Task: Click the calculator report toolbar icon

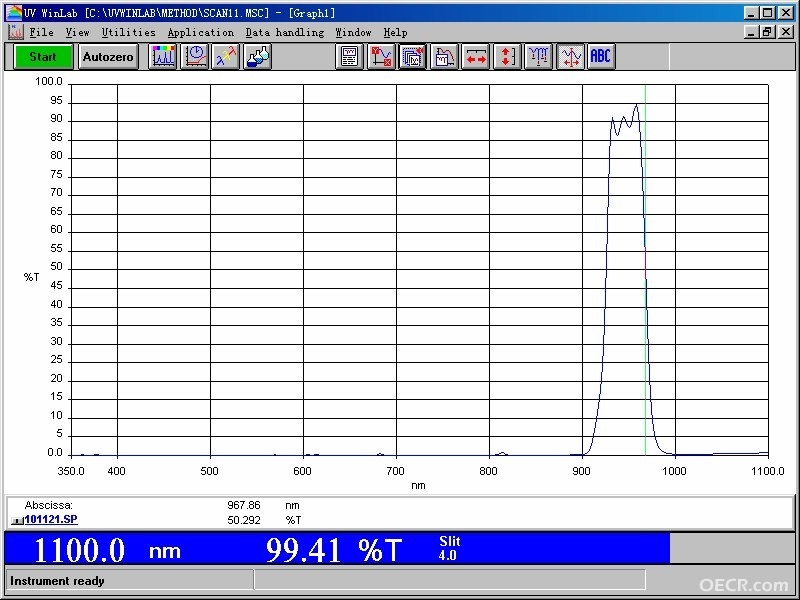Action: coord(349,57)
